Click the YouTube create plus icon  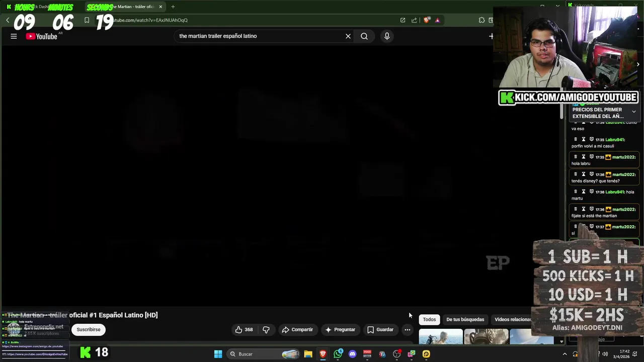pos(491,36)
